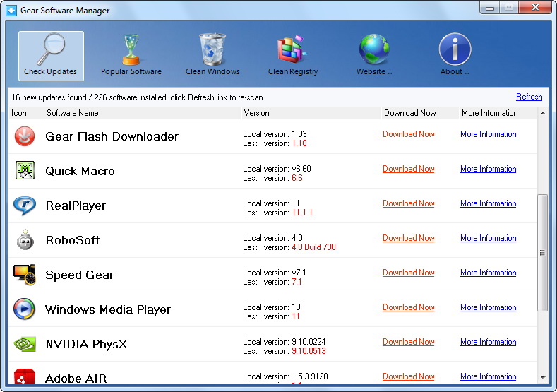More Information for RealPlayer

[x=488, y=203]
